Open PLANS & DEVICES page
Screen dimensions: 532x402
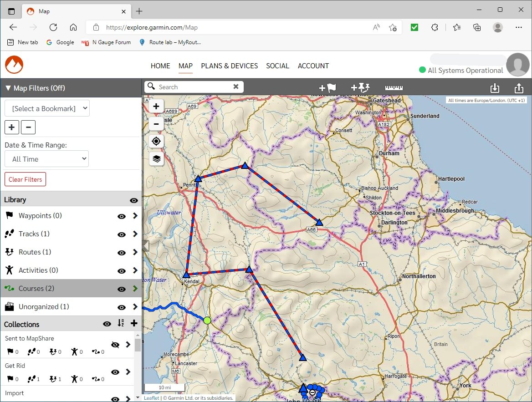click(x=230, y=66)
